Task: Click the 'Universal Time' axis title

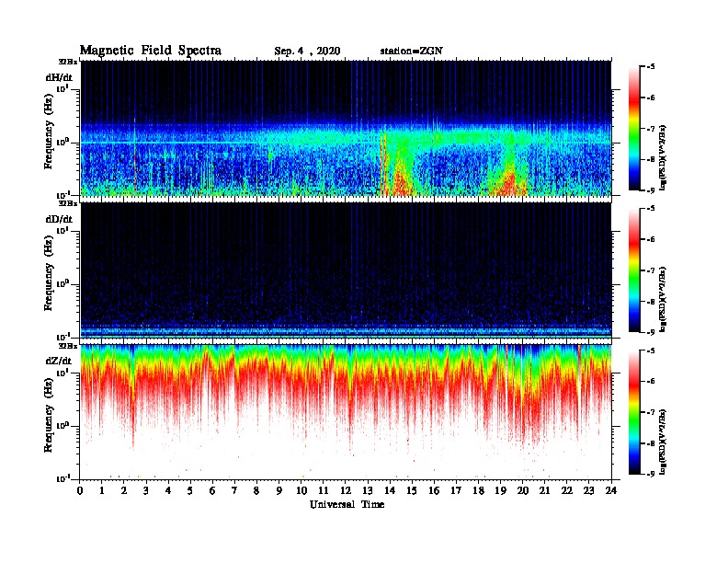Action: point(347,504)
